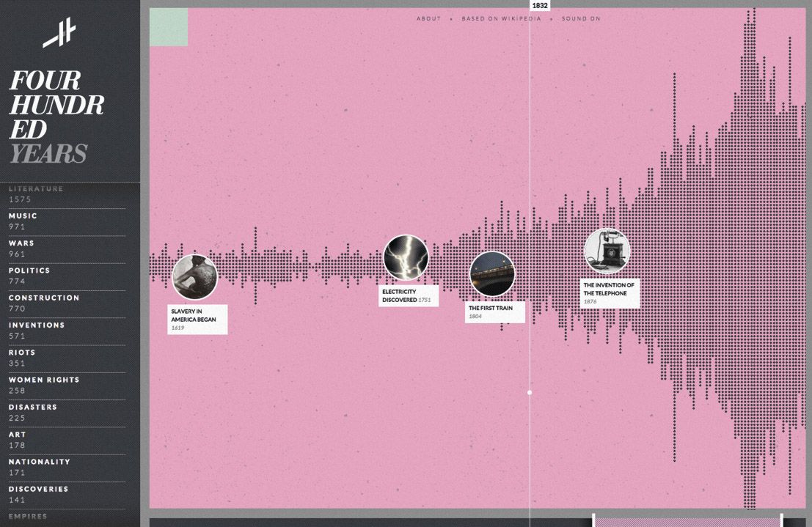Click the white handle on the timeline cursor
Screen dimensions: 812x527
(530, 392)
